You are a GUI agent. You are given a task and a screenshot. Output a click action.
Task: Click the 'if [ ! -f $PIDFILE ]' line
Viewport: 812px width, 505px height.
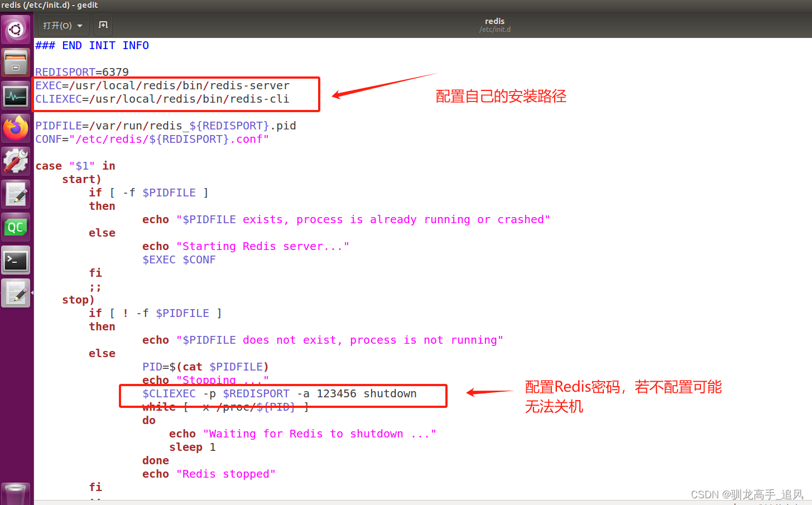155,313
